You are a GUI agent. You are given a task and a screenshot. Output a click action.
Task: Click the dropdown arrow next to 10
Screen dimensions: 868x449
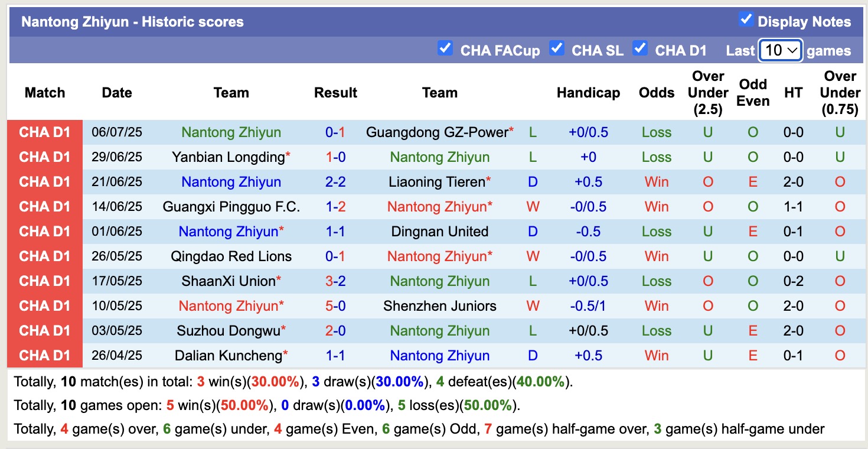click(794, 50)
